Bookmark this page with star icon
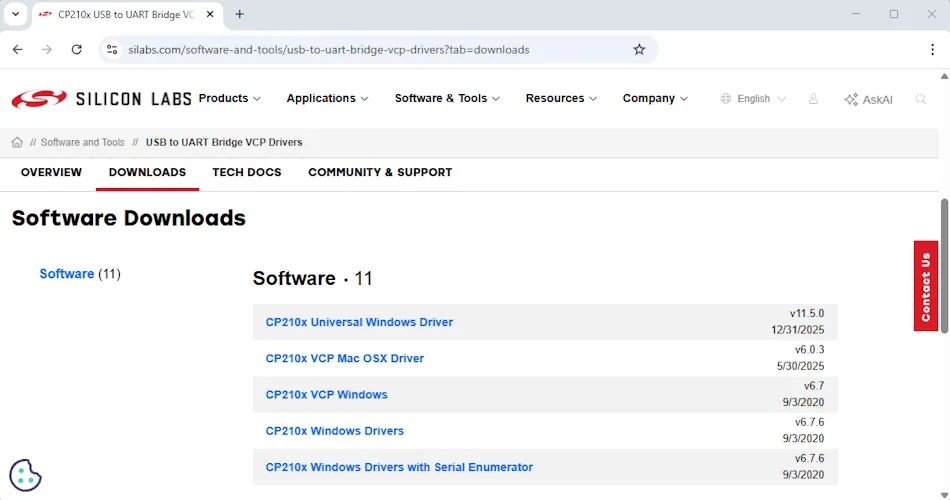The image size is (950, 500). tap(639, 49)
